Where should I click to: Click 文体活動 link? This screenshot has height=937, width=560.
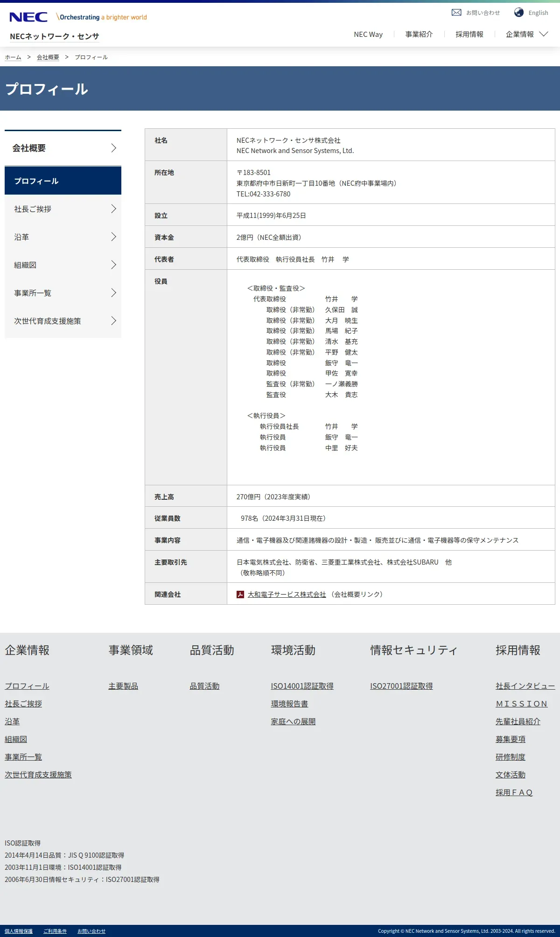tap(511, 774)
